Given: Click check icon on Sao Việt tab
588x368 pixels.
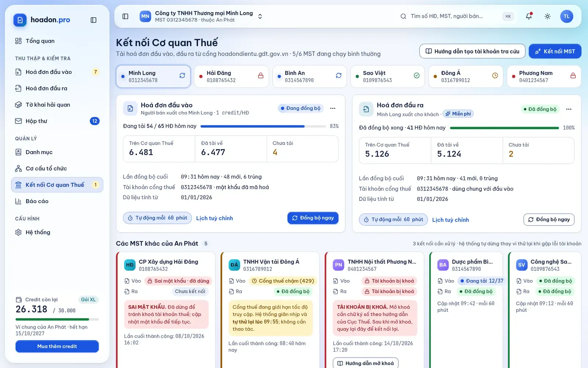Looking at the screenshot, I should coord(417,75).
